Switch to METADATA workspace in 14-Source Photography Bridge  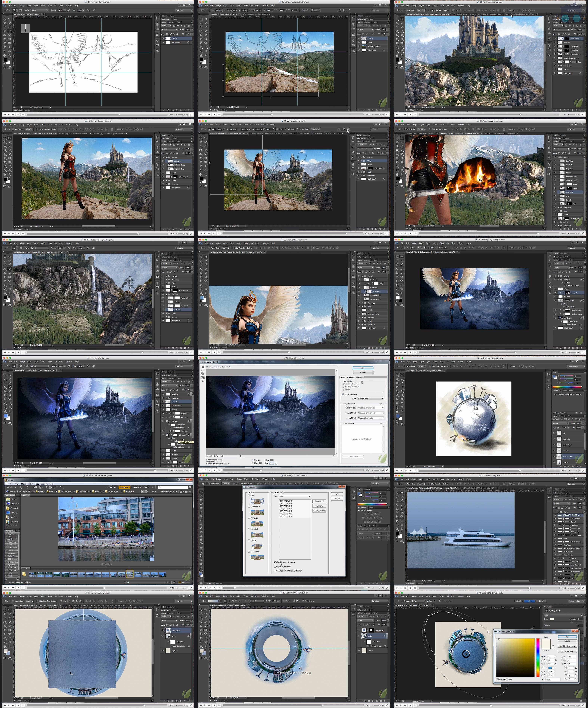(136, 487)
